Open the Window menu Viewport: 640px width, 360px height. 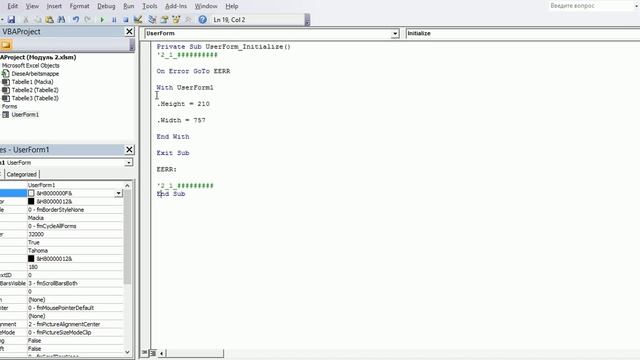coord(206,6)
